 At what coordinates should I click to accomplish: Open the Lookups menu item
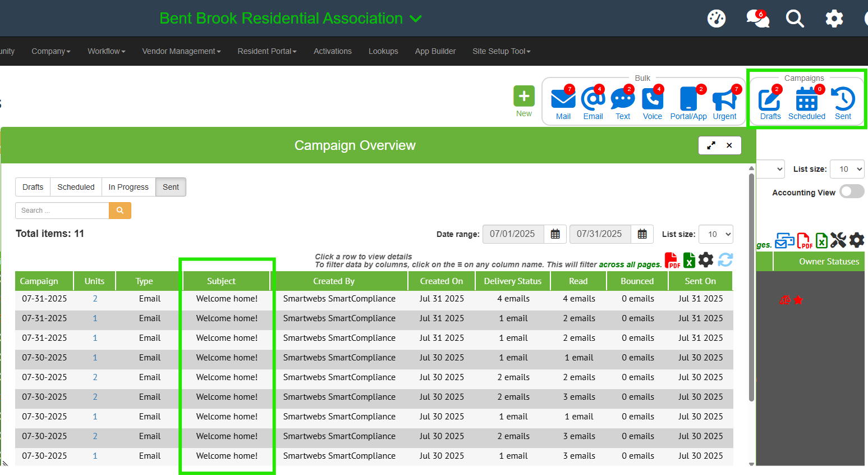383,51
